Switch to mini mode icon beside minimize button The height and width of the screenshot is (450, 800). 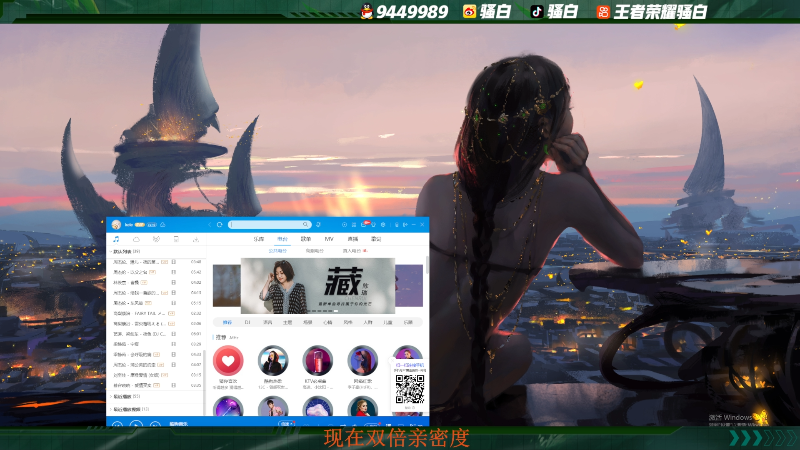(405, 224)
